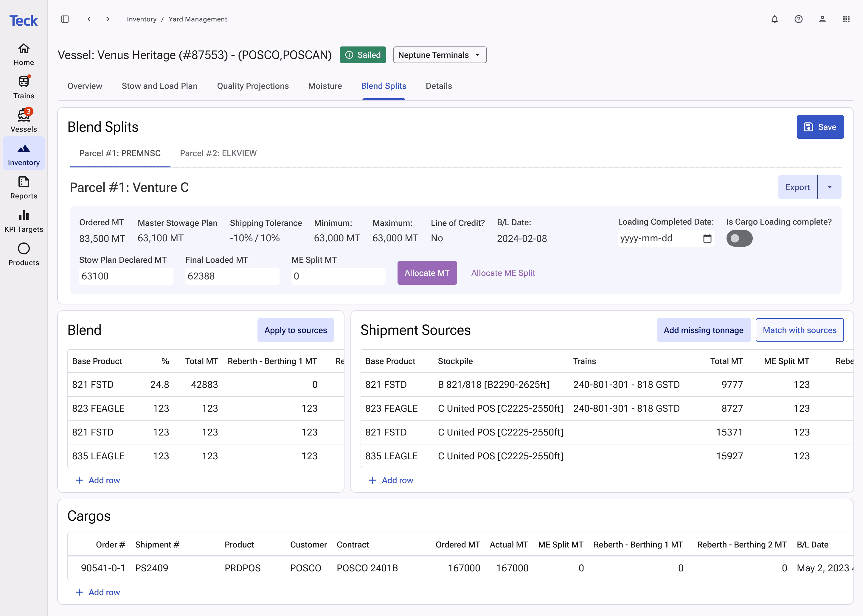Navigate back with left chevron

tap(89, 19)
